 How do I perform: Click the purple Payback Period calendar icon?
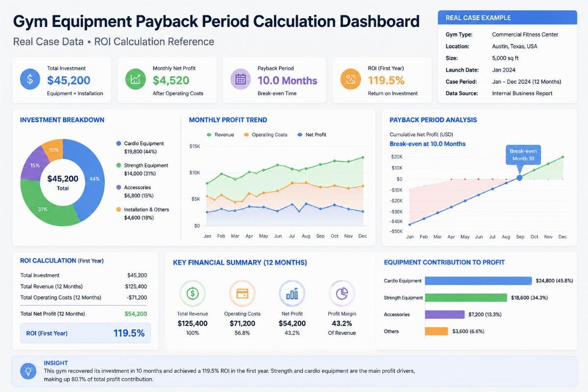click(x=240, y=79)
